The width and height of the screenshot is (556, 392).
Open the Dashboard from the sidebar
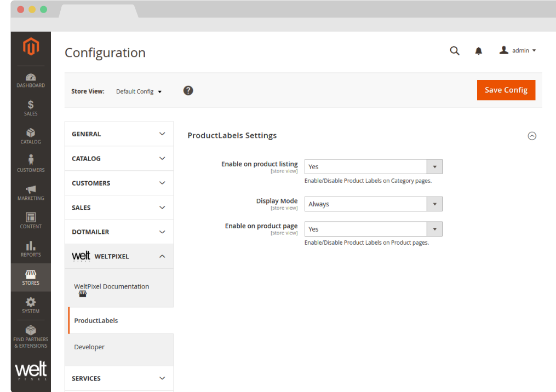point(31,80)
